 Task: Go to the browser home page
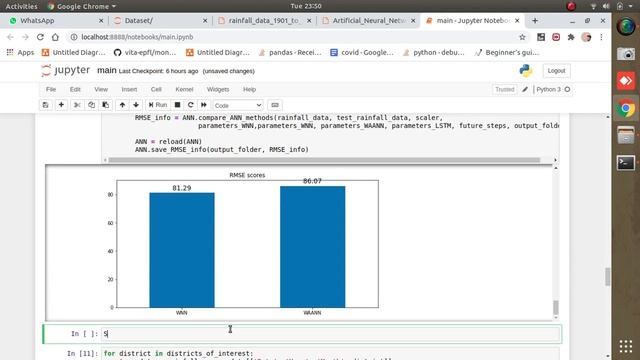(55, 37)
